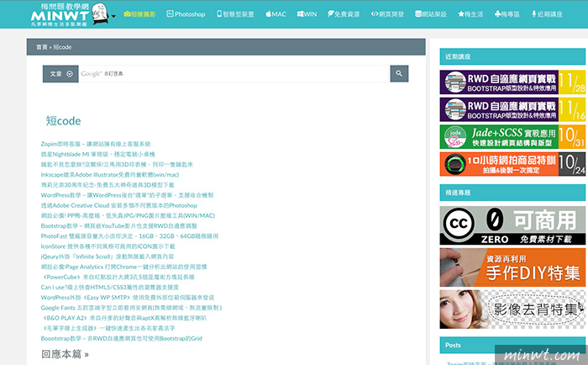Open the 微星Nightblade MI article link

coord(98,154)
